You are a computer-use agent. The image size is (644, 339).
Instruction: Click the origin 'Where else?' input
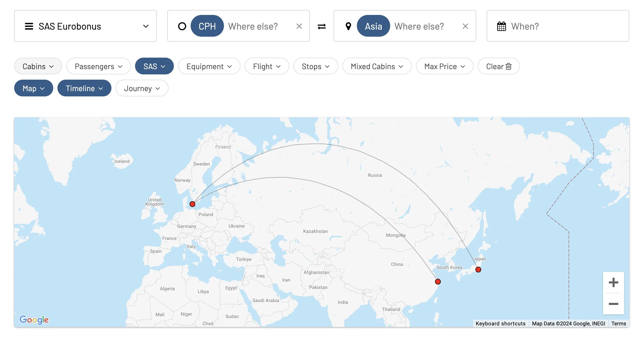253,26
